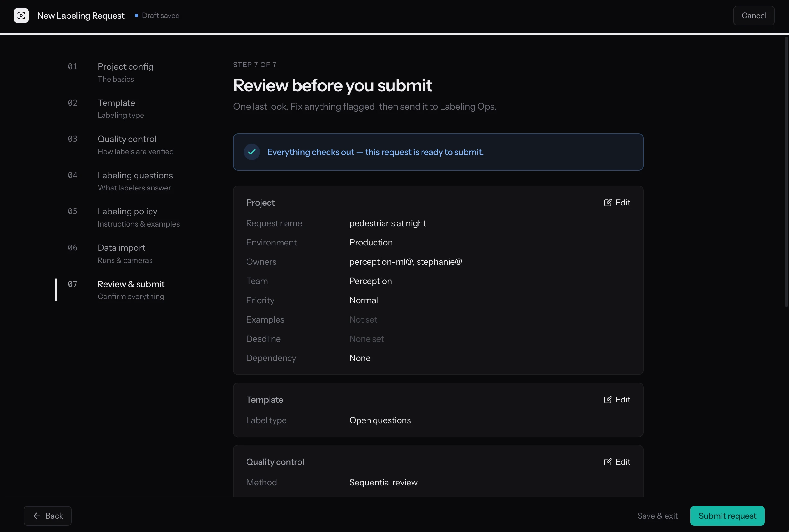The image size is (789, 532).
Task: Click the pencil icon in Project section
Action: pos(608,203)
